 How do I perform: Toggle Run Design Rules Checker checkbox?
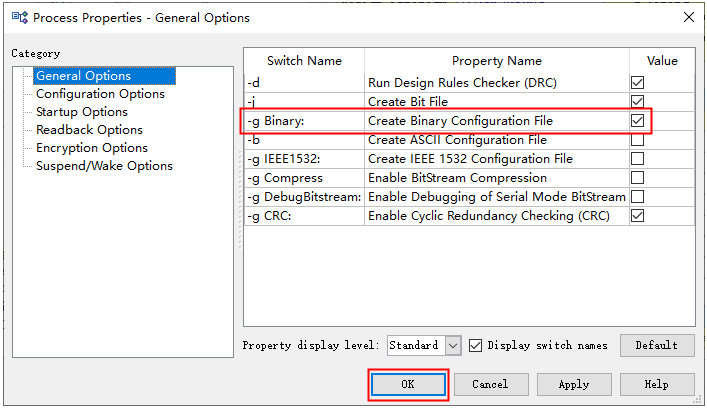click(637, 83)
